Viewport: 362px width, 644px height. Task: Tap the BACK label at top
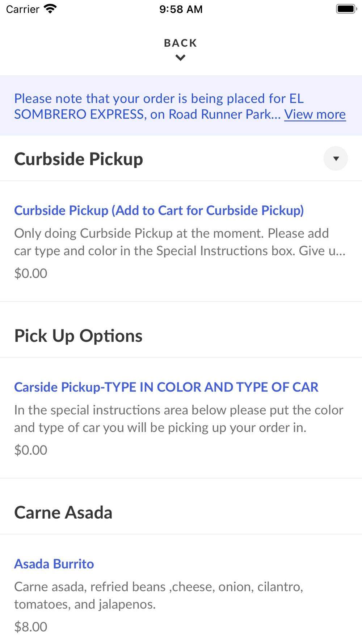pos(180,43)
